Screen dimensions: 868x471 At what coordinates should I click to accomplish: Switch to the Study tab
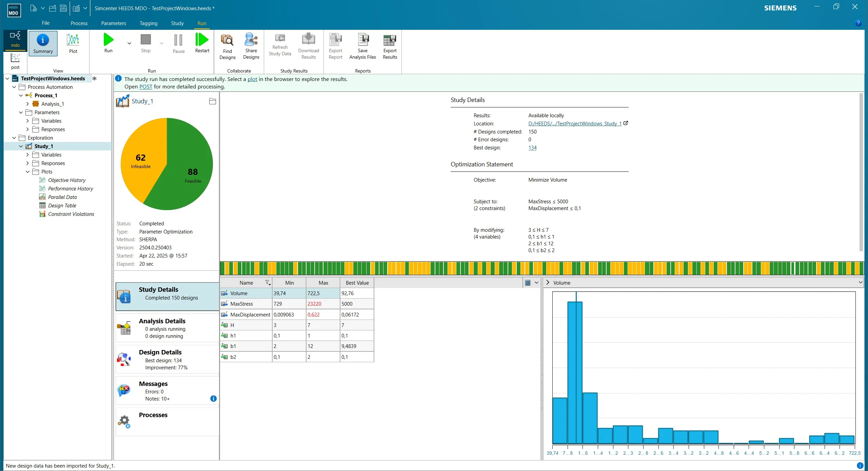pos(177,23)
